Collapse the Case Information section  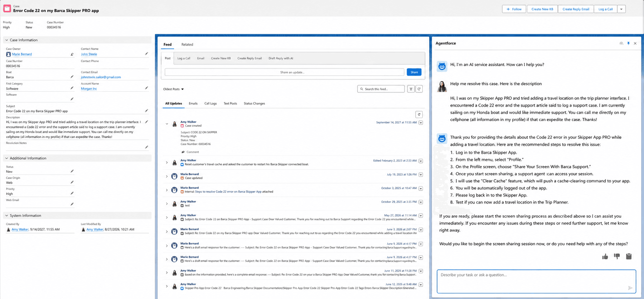7,40
